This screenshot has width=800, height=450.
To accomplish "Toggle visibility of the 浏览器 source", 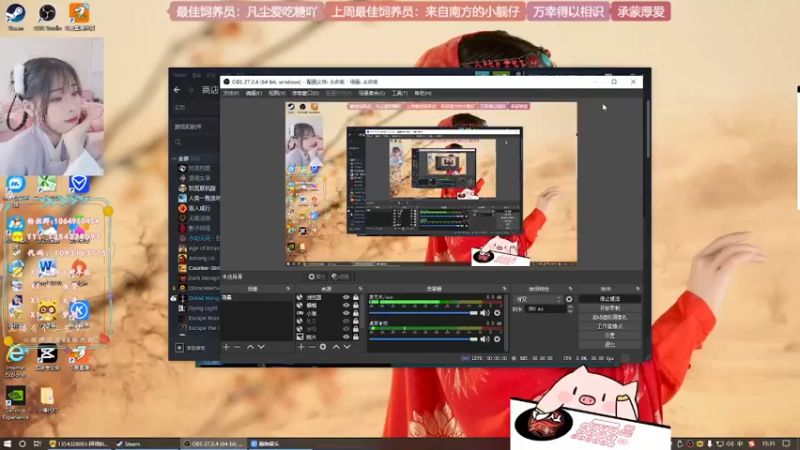I will coord(346,297).
